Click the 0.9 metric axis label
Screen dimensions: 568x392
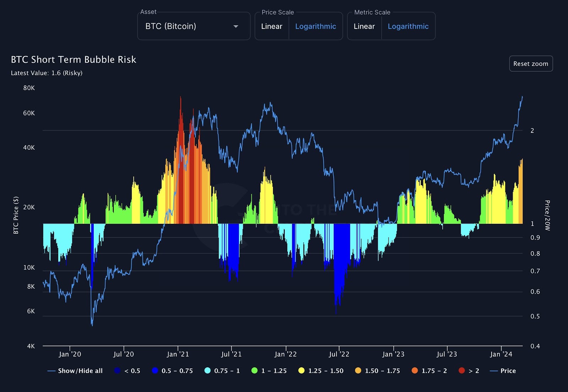point(535,238)
